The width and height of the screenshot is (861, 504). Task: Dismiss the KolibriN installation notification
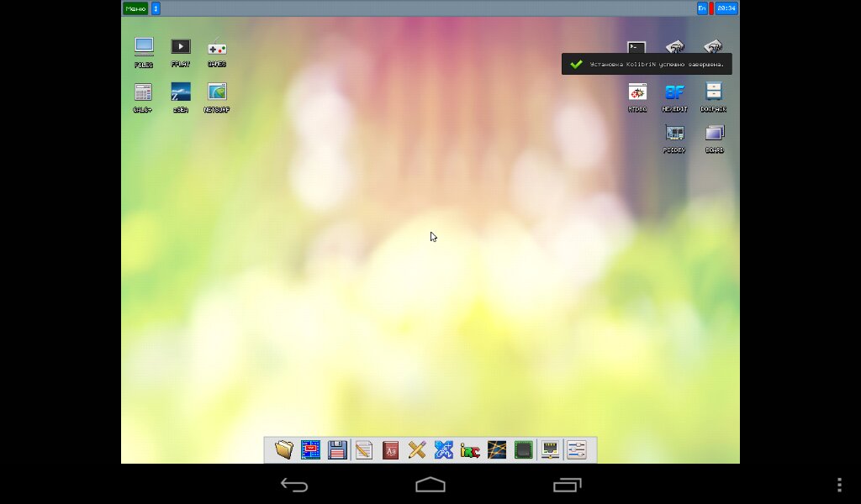point(647,64)
